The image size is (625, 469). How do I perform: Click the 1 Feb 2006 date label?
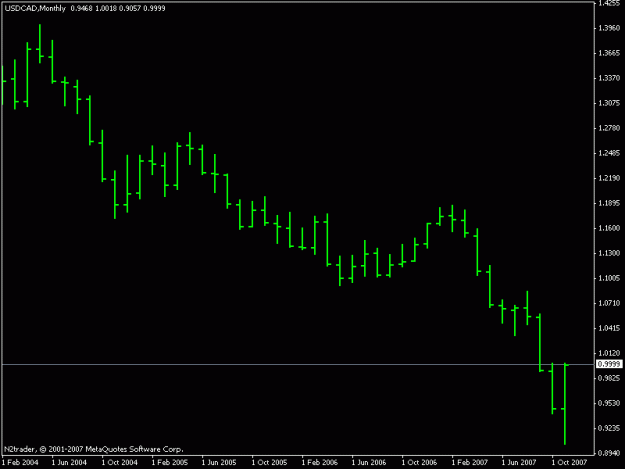(x=320, y=463)
